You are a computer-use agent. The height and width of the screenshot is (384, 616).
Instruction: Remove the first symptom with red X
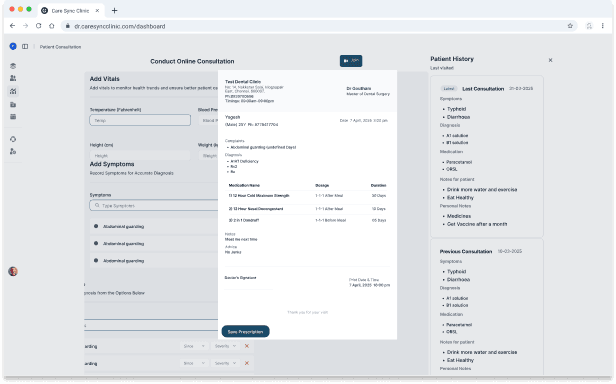click(x=247, y=346)
